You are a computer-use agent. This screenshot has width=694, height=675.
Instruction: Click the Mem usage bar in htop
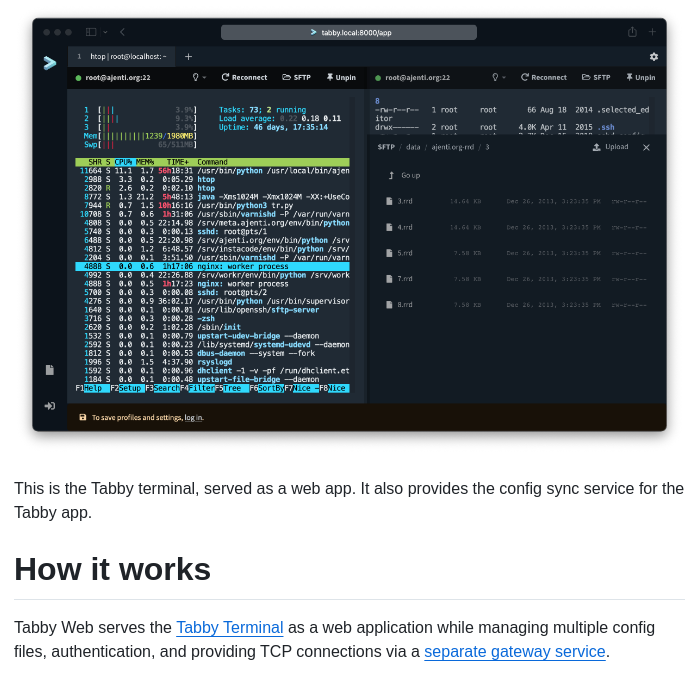[x=140, y=136]
